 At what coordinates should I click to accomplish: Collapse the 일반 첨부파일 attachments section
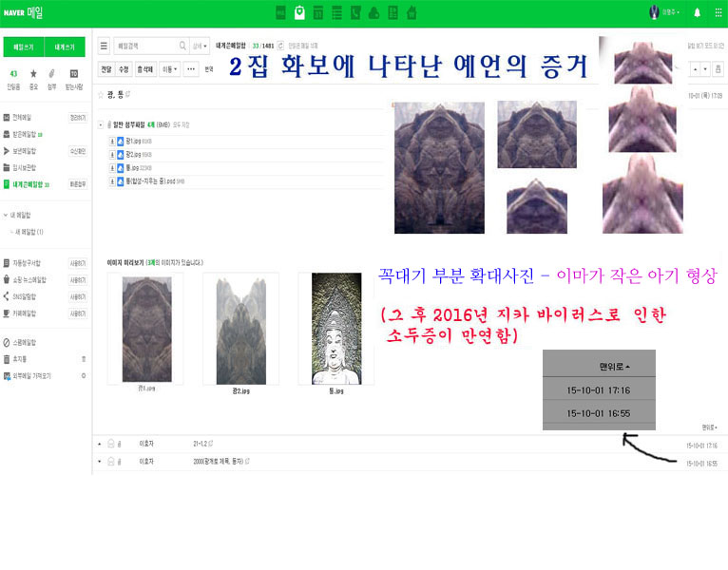tap(101, 124)
